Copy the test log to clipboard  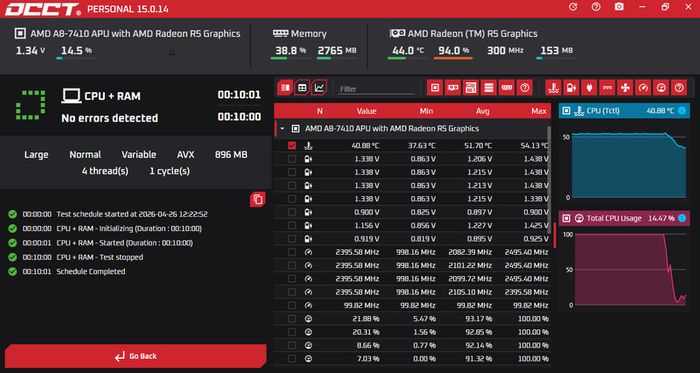click(258, 199)
